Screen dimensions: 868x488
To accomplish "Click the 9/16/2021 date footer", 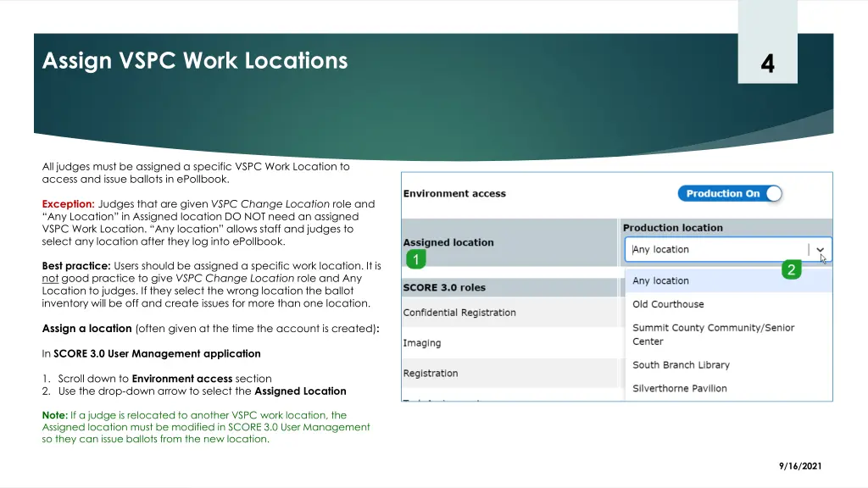I will (801, 466).
